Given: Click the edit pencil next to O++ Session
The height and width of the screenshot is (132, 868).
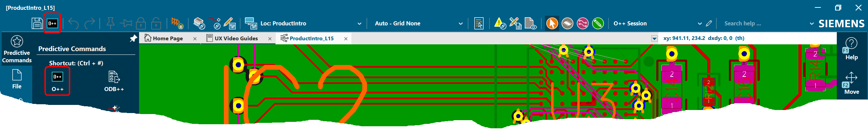Looking at the screenshot, I should pyautogui.click(x=709, y=23).
